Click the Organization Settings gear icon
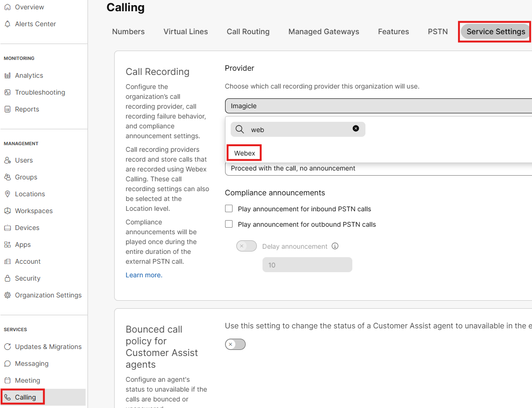 click(x=7, y=295)
